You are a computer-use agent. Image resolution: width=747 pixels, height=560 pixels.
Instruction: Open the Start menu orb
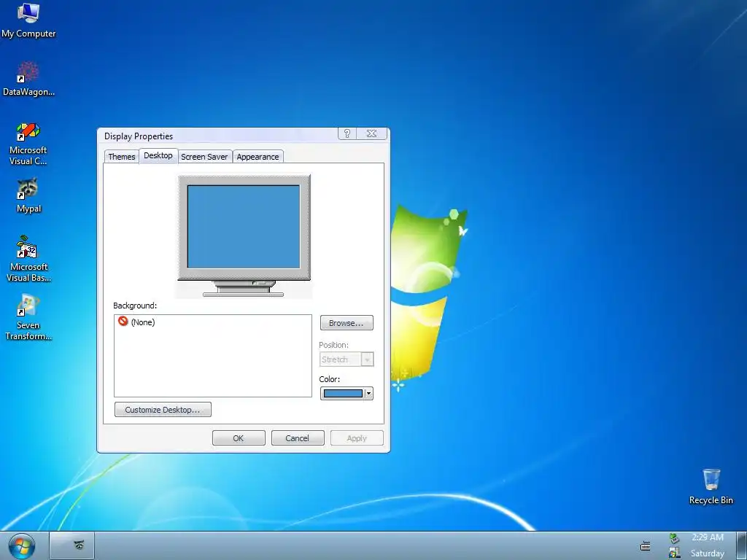point(21,546)
